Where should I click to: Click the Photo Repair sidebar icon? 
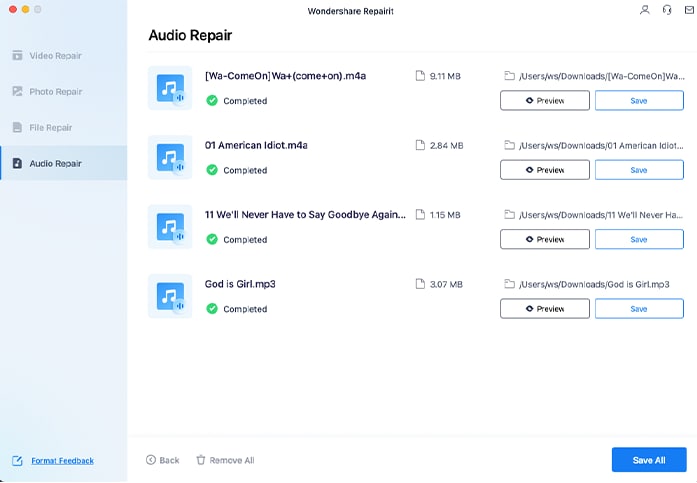[17, 92]
